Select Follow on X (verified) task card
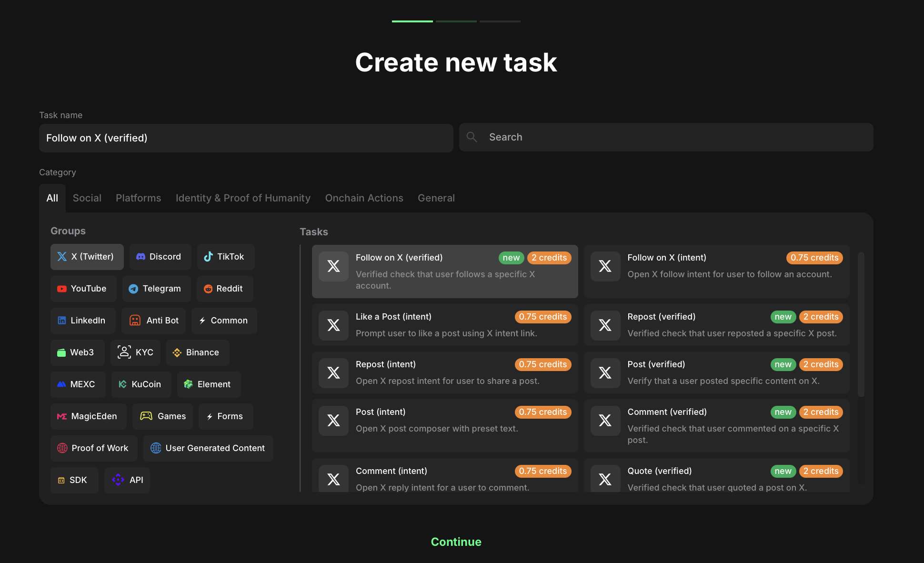 click(445, 271)
